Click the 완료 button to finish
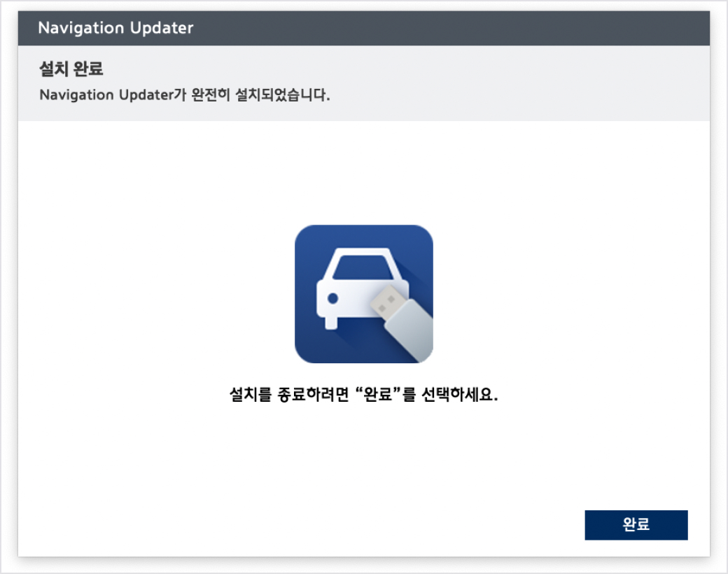 636,525
